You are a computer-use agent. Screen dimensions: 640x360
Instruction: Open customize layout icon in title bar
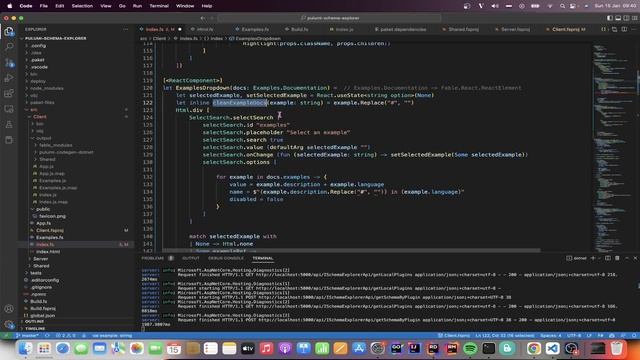pyautogui.click(x=634, y=18)
